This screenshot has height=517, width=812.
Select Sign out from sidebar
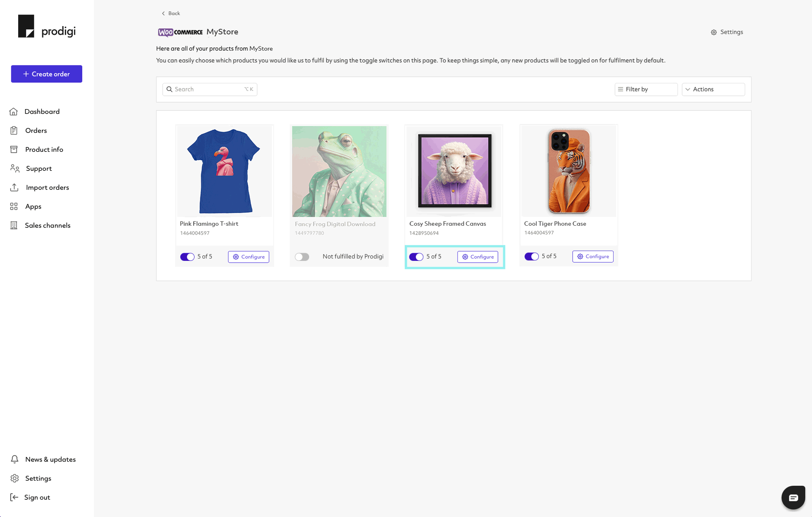pos(37,497)
